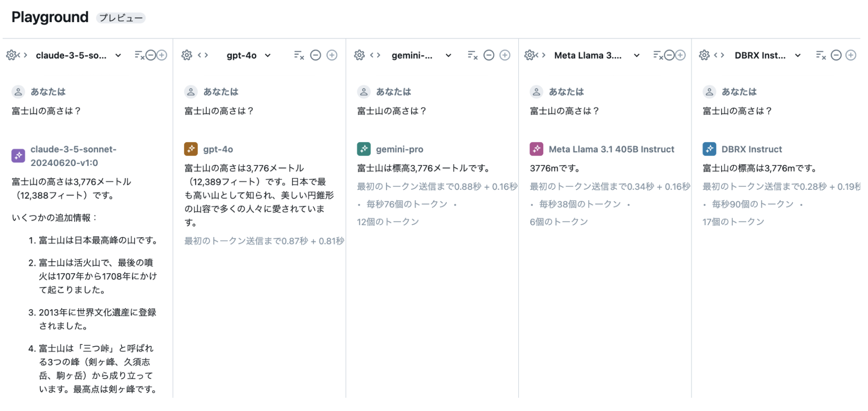
Task: Remove the gemini-pro column with the minus icon
Action: 489,55
